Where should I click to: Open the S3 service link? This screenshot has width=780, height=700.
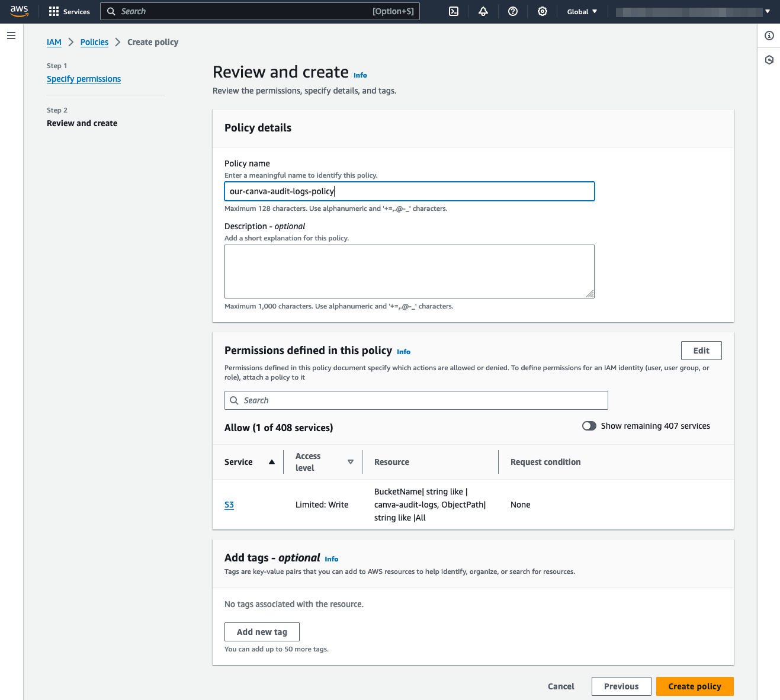(229, 505)
